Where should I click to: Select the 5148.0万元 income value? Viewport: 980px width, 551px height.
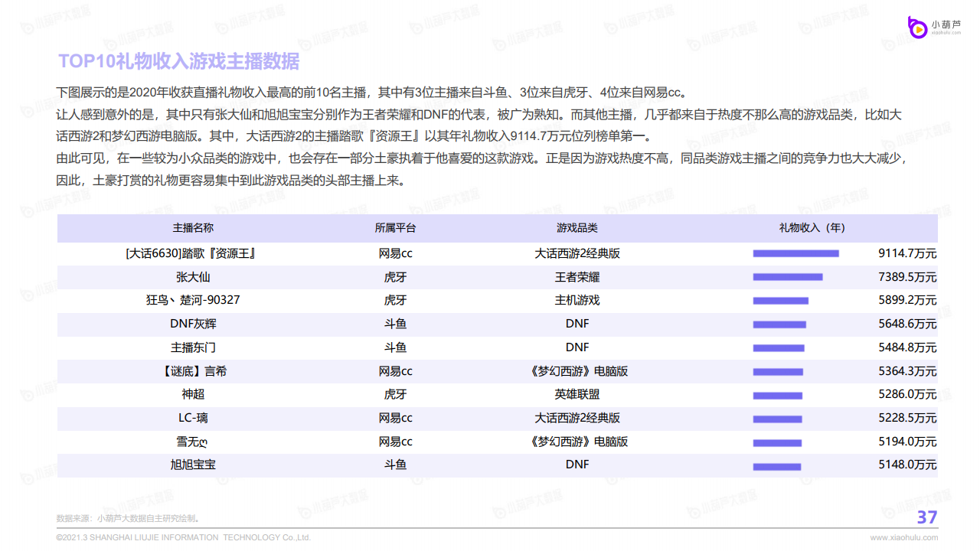click(x=907, y=465)
